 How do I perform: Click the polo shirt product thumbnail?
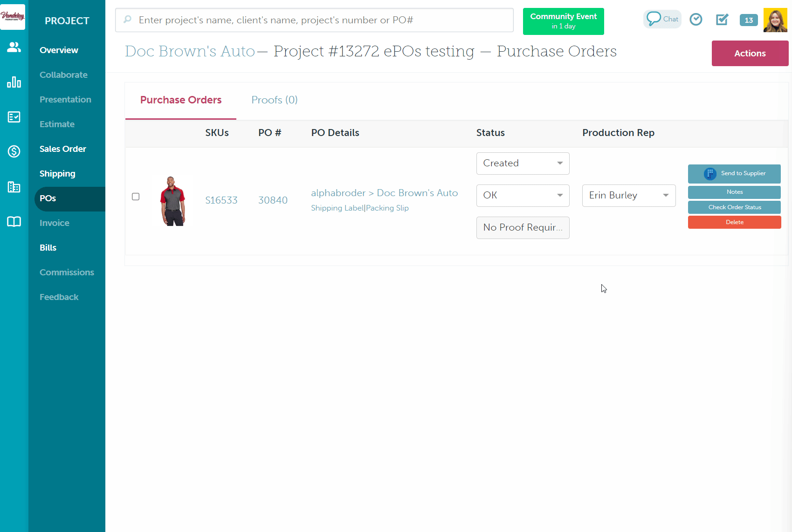[172, 201]
